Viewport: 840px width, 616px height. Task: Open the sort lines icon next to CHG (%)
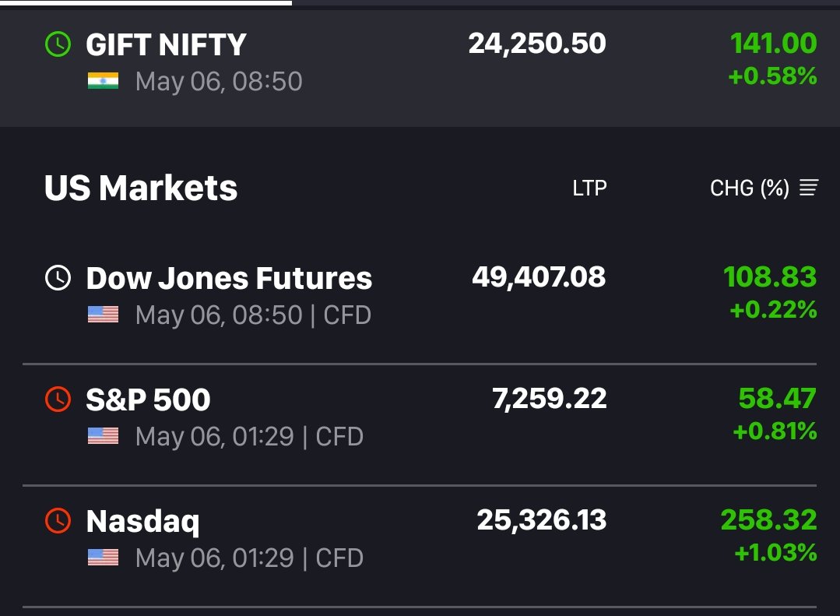tap(809, 188)
